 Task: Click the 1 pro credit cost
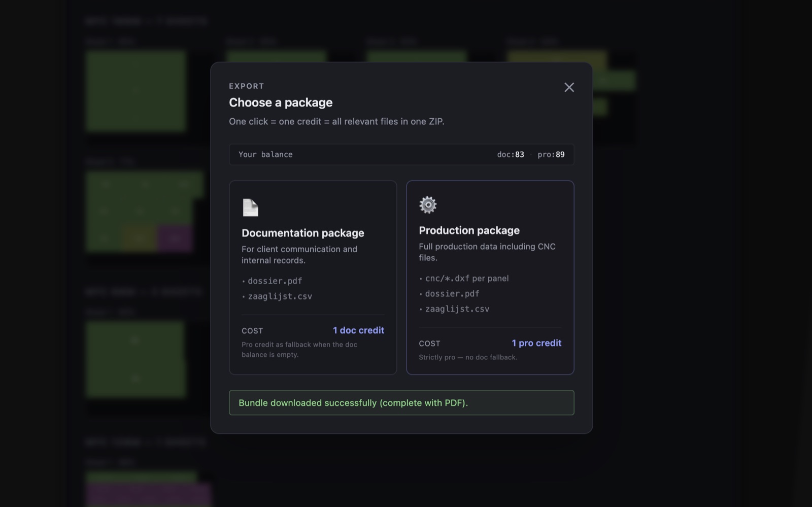[x=536, y=343]
